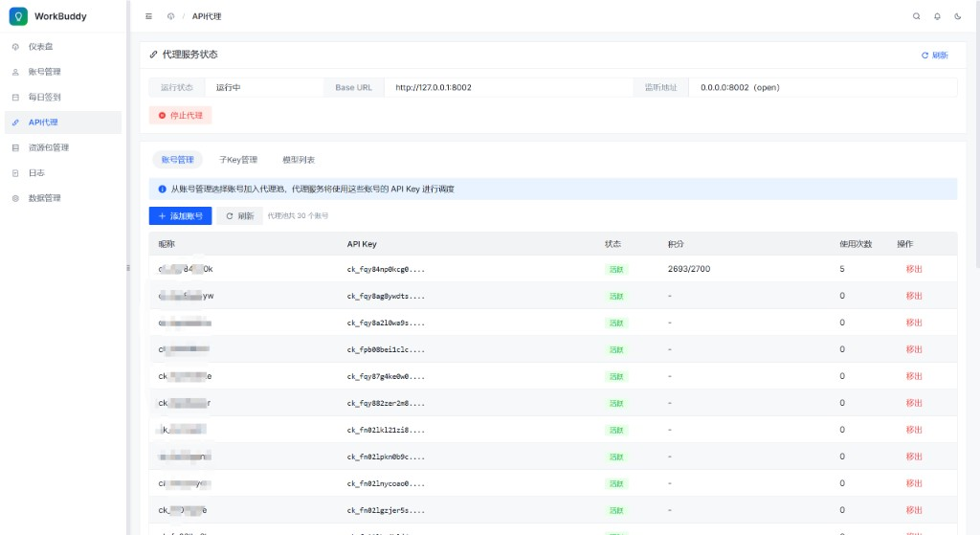Click the 2693/2700 points value

689,269
